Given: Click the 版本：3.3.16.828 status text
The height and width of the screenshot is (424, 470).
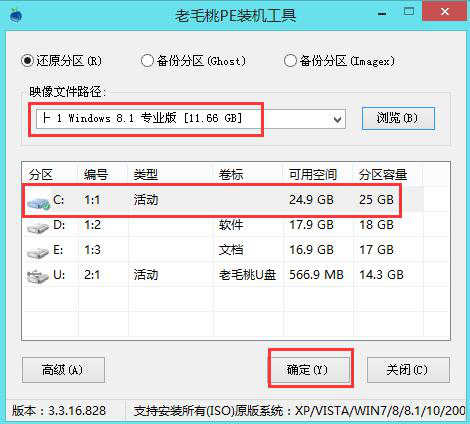Looking at the screenshot, I should pyautogui.click(x=59, y=411).
